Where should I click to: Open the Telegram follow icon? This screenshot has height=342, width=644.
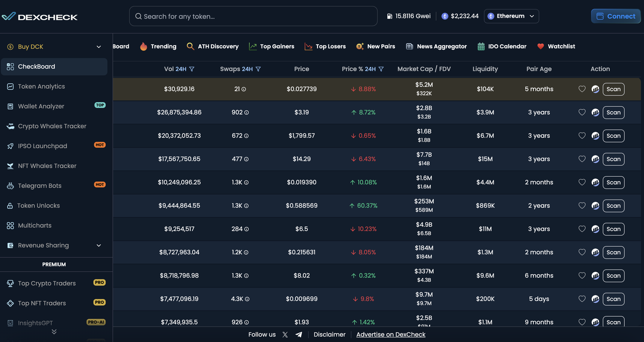[x=299, y=334]
